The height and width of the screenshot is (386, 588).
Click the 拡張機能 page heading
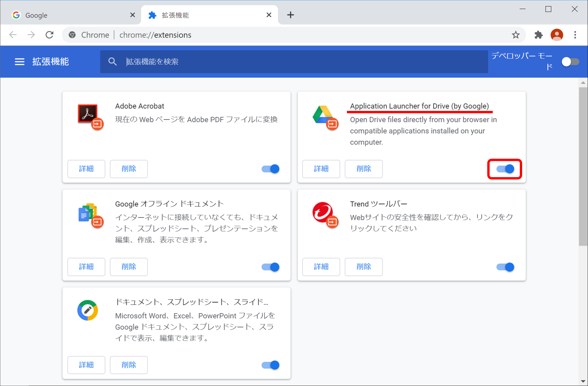point(51,62)
